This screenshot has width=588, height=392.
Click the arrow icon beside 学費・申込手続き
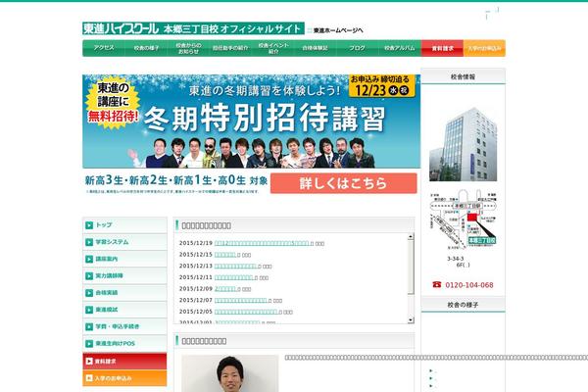(89, 326)
